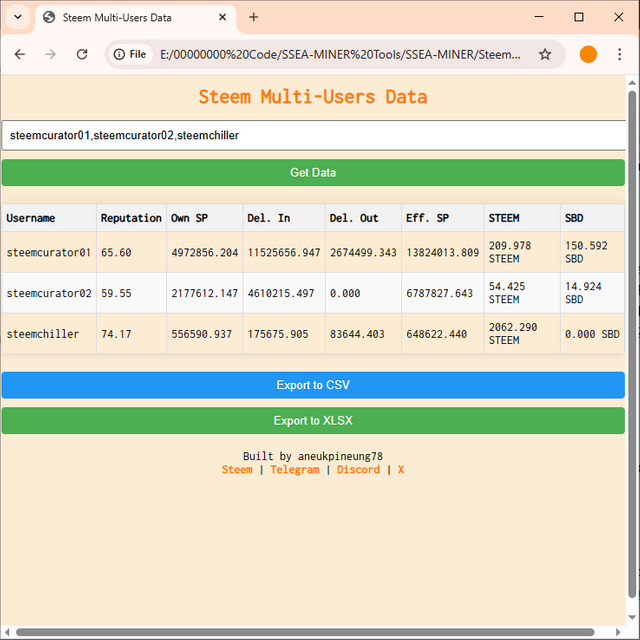This screenshot has width=640, height=640.
Task: Click the vertical scrollbar thumb
Action: pos(632,344)
